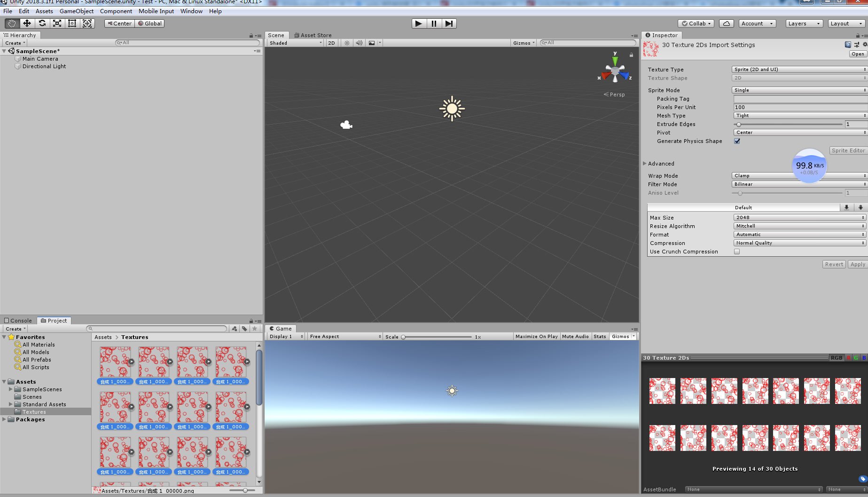
Task: Toggle scene audio speaker icon
Action: pyautogui.click(x=359, y=43)
